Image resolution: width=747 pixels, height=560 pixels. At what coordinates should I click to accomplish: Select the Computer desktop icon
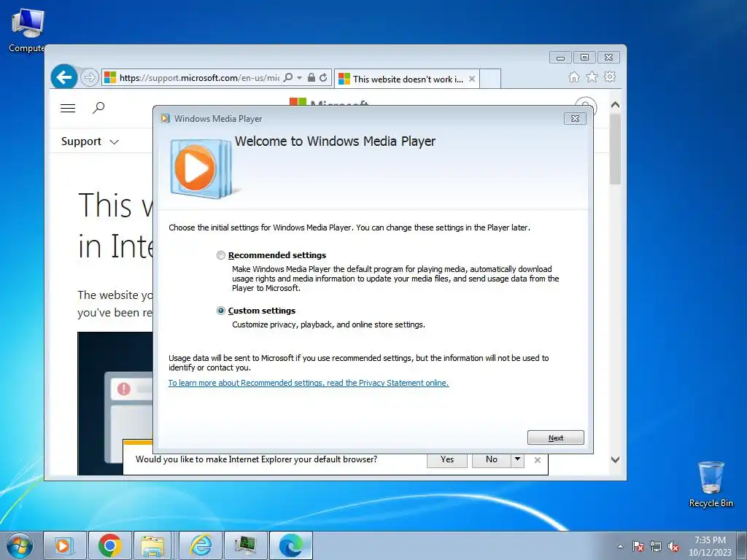(x=27, y=30)
